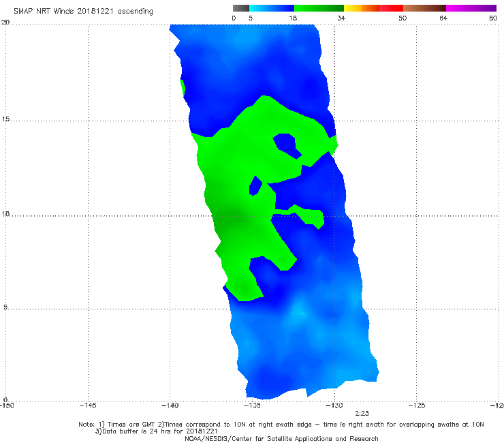The width and height of the screenshot is (504, 443).
Task: Click the magenta segment of the color bar
Action: [471, 8]
